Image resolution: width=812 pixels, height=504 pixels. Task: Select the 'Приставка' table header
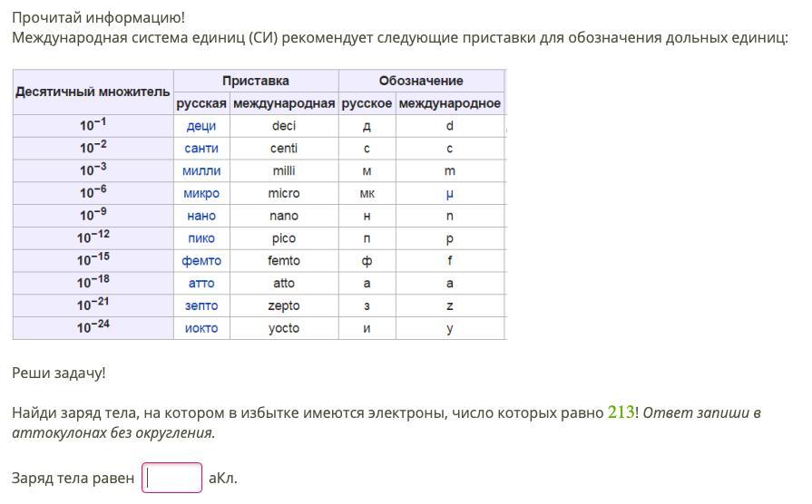pyautogui.click(x=256, y=81)
